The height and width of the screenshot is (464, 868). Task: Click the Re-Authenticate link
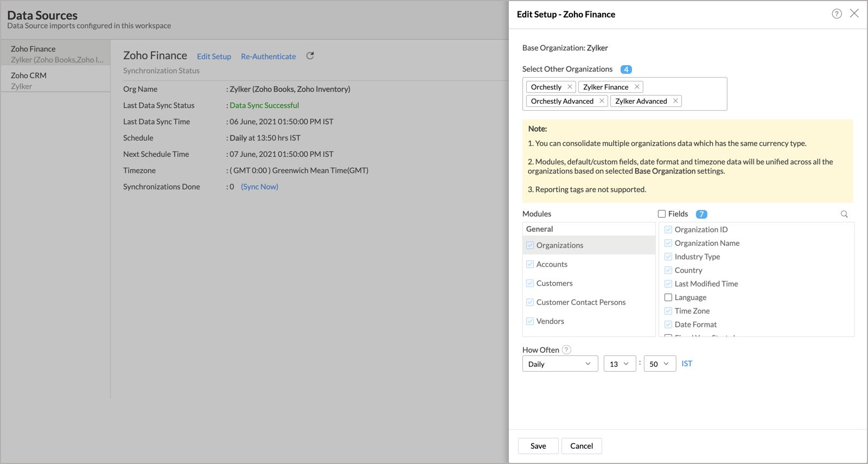[269, 56]
